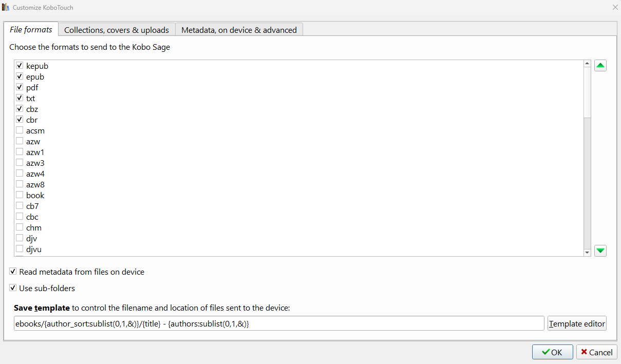Screen dimensions: 621x364
Task: Uncheck the kepub format checkbox
Action: point(20,66)
